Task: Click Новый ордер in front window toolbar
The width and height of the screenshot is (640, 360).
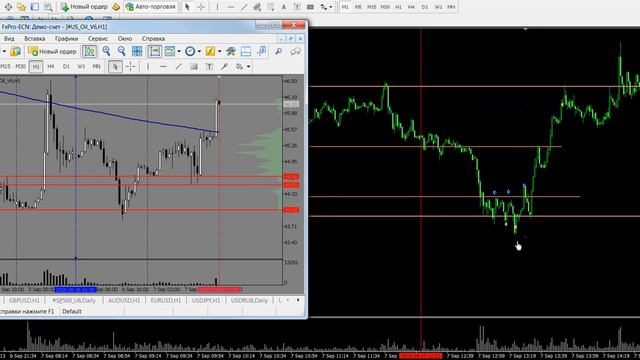Action: 53,51
